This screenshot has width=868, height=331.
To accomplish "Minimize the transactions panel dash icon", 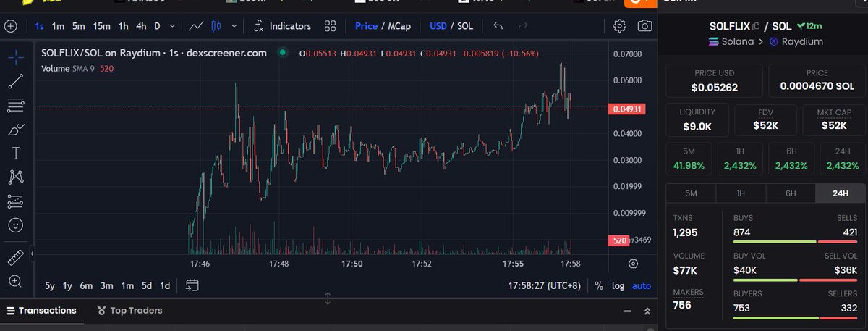I will click(626, 311).
